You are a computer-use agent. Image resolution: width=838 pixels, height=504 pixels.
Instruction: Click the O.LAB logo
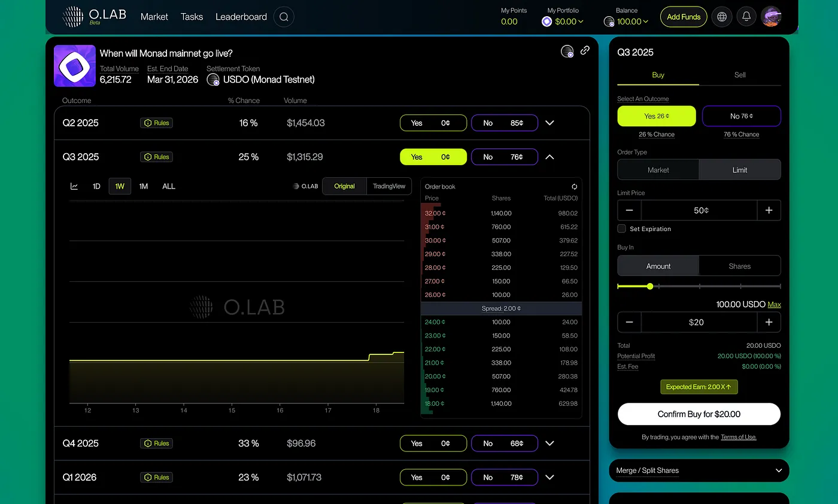click(x=95, y=16)
